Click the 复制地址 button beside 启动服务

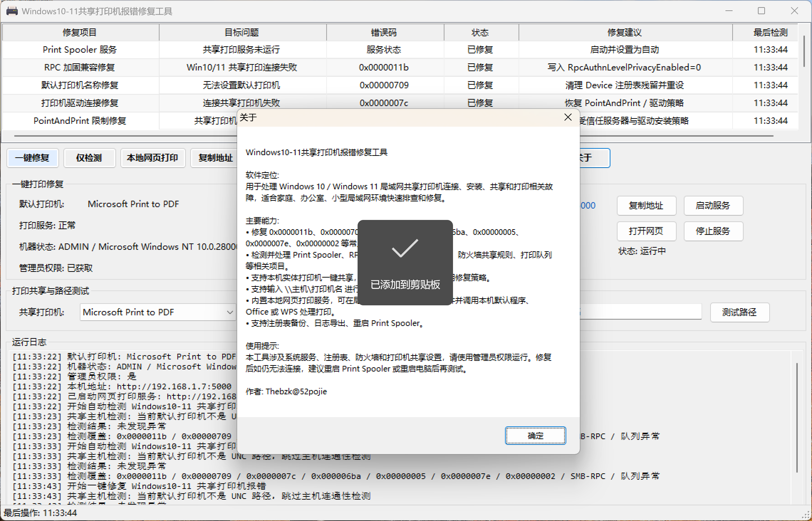(x=646, y=206)
